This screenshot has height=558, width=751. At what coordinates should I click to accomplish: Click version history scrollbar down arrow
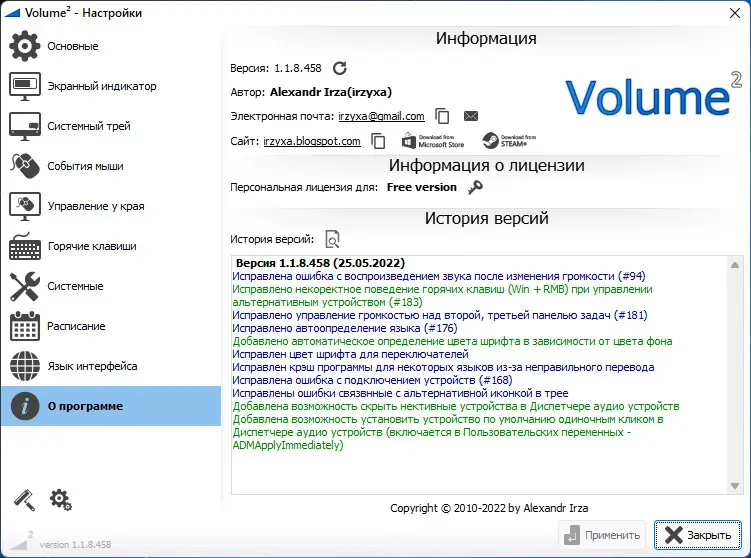(735, 486)
